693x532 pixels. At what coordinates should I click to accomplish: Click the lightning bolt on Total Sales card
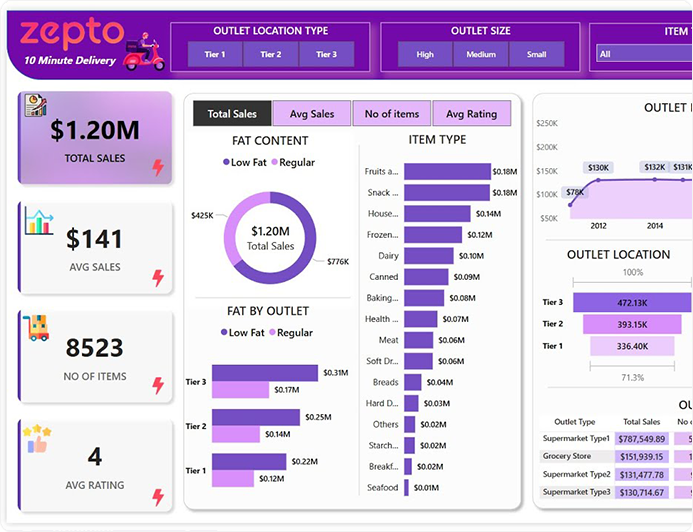click(x=158, y=168)
